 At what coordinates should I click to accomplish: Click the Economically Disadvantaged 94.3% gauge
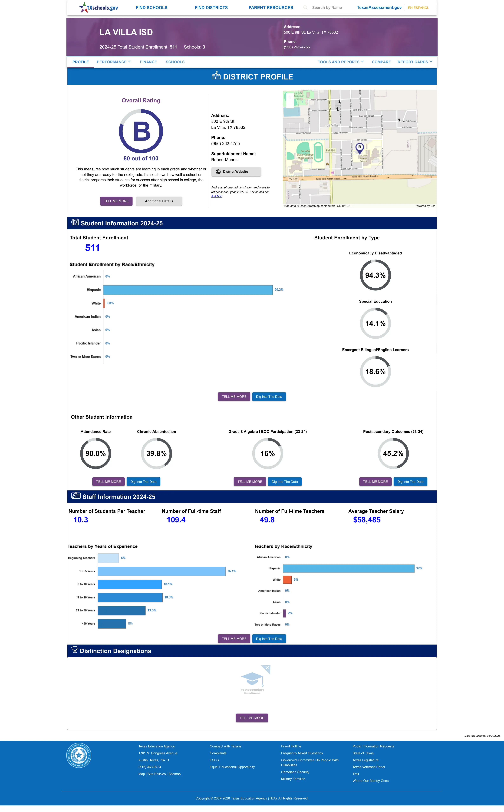click(375, 275)
